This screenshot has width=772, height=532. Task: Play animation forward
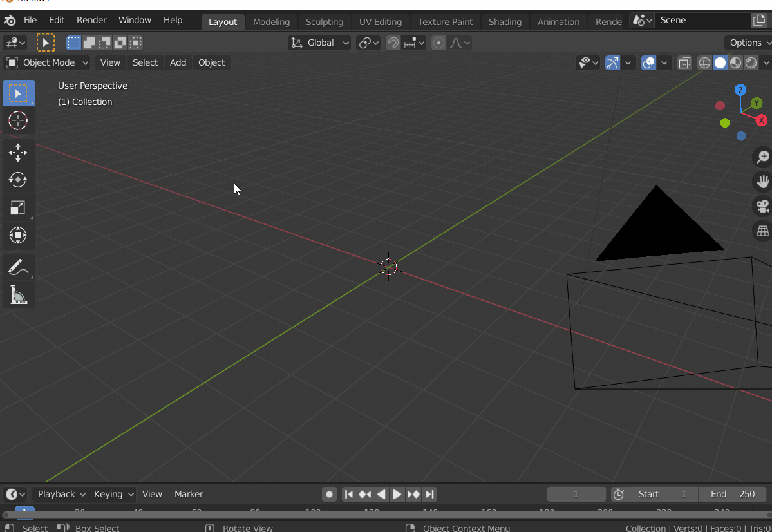[x=397, y=494]
